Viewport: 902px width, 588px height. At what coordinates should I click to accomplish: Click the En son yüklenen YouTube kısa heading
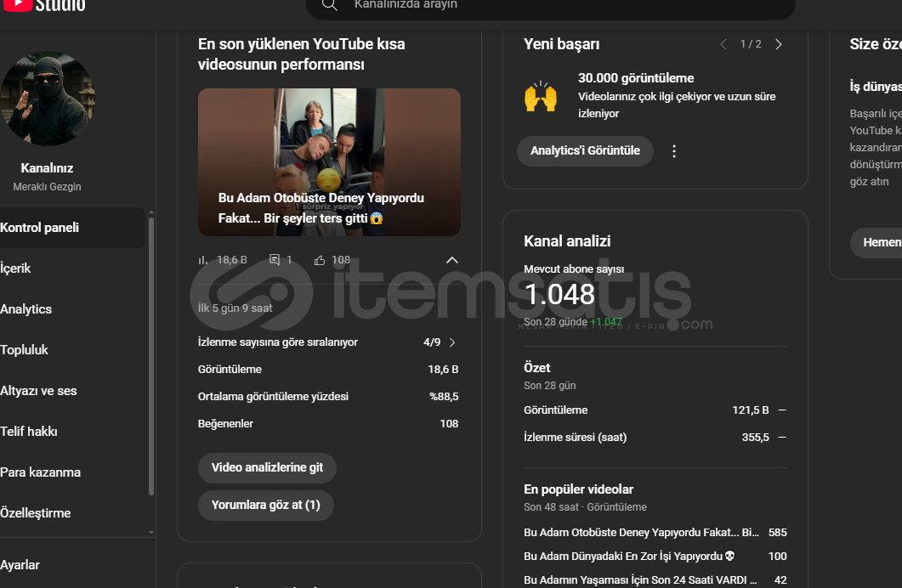302,54
